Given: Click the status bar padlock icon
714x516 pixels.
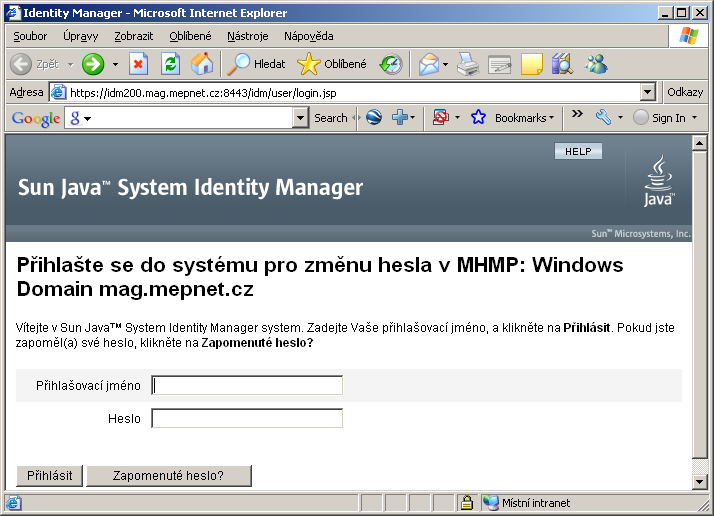Looking at the screenshot, I should tap(467, 503).
